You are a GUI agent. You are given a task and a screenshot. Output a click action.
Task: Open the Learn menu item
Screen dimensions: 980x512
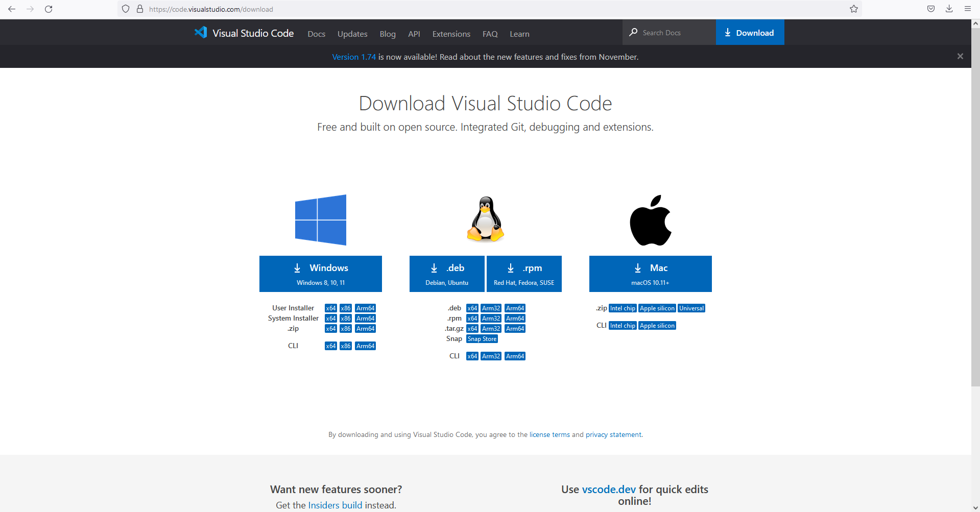tap(519, 34)
